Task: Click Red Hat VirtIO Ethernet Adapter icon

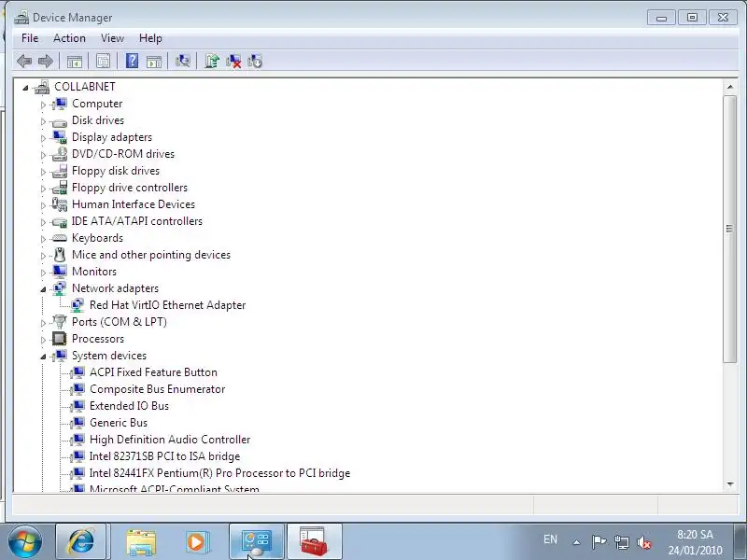Action: 78,305
